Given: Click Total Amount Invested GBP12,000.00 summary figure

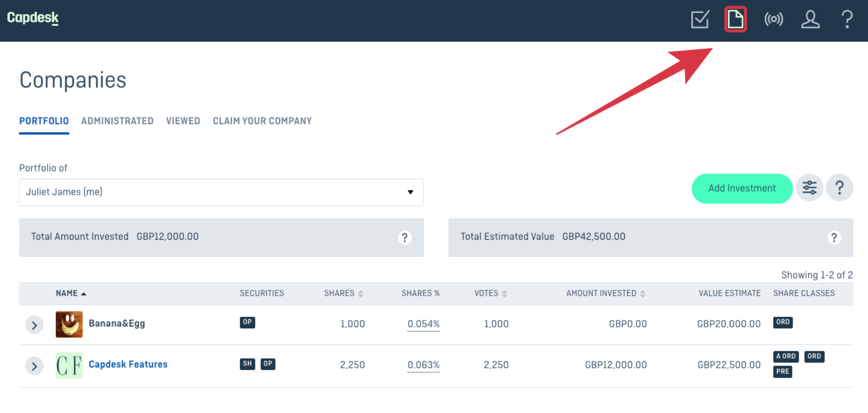Looking at the screenshot, I should coord(167,237).
